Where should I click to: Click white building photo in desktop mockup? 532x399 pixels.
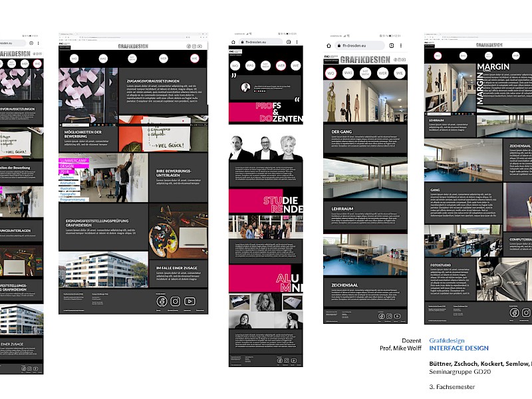(x=103, y=269)
